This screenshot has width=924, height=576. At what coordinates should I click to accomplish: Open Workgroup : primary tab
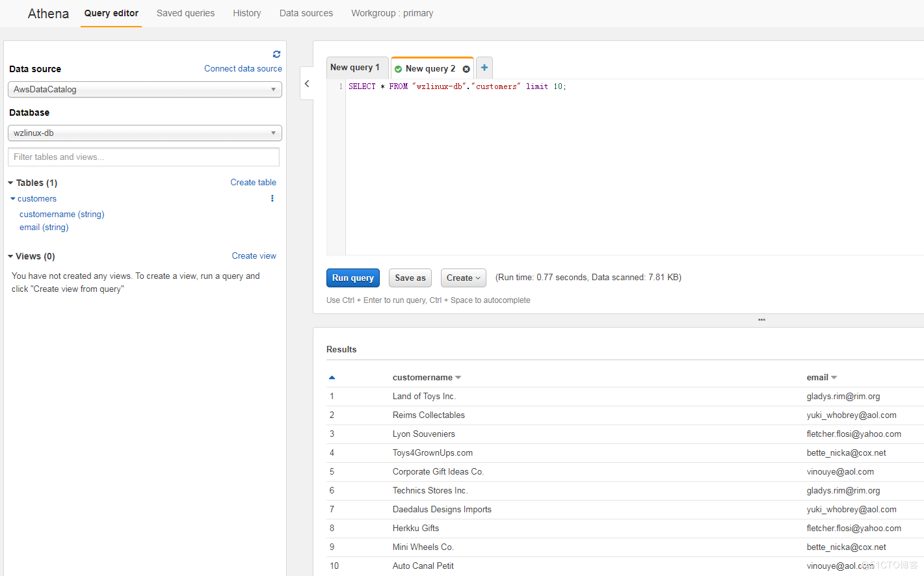[392, 13]
